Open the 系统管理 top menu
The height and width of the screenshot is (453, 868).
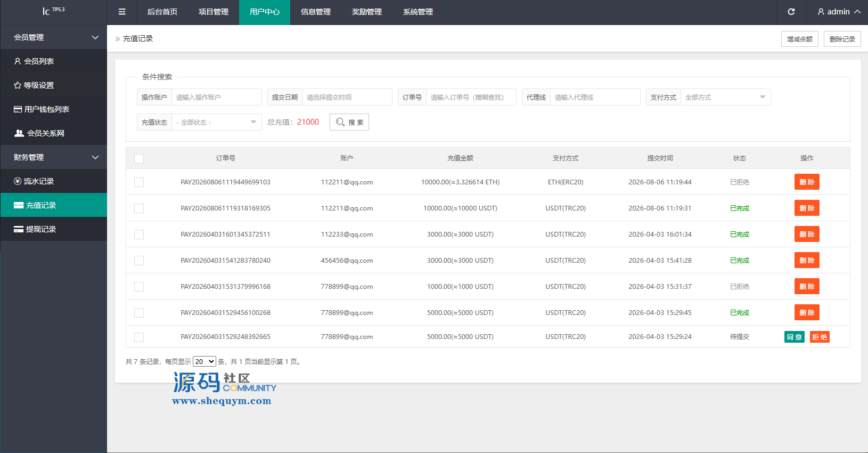pos(418,12)
